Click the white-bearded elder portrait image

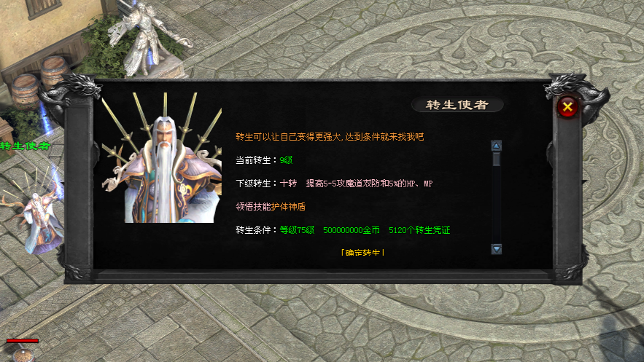click(x=162, y=158)
